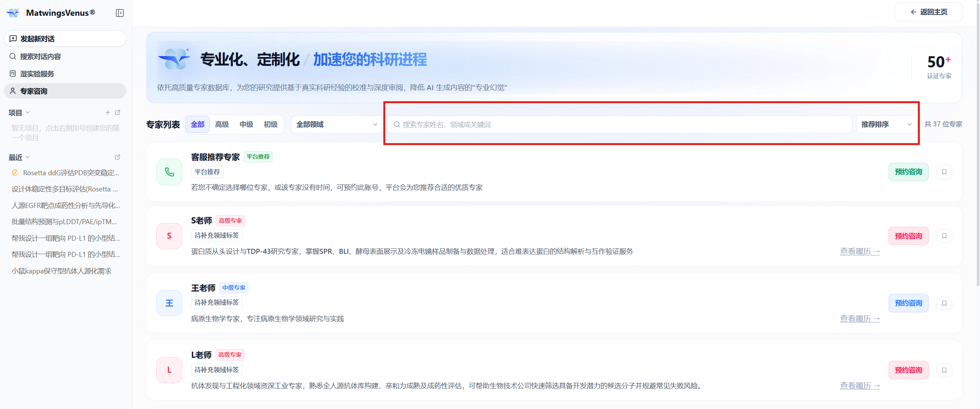This screenshot has width=980, height=409.
Task: Bookmark the 客服推荐专家 card
Action: [x=944, y=172]
